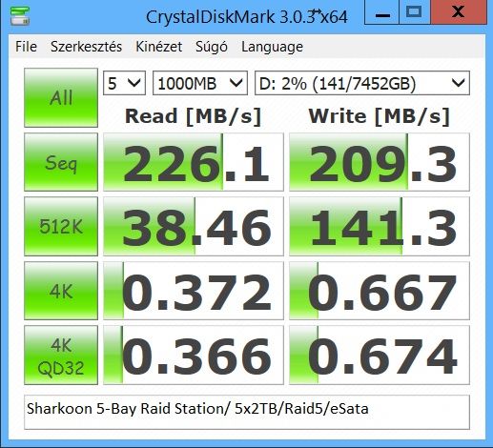Open the Szerkesztés menu
Image resolution: width=493 pixels, height=448 pixels.
pyautogui.click(x=86, y=47)
